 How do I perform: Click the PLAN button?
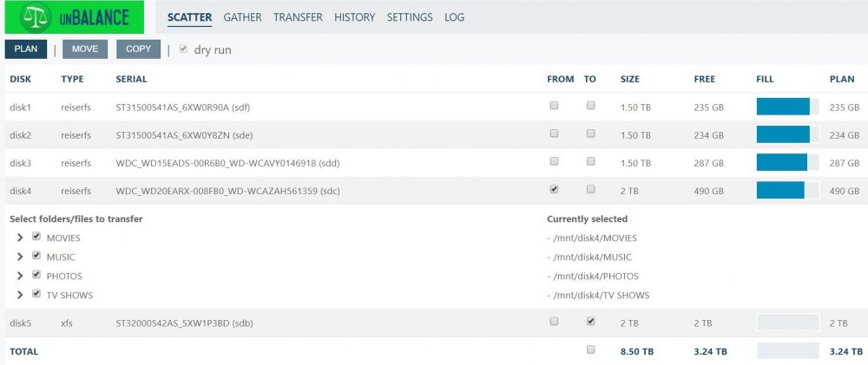point(26,49)
